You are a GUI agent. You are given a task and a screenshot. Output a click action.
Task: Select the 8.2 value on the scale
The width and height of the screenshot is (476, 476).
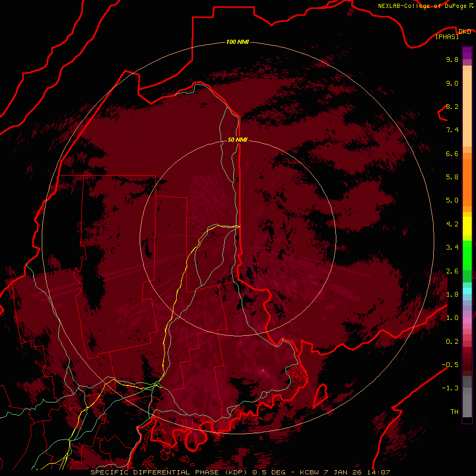coord(452,106)
